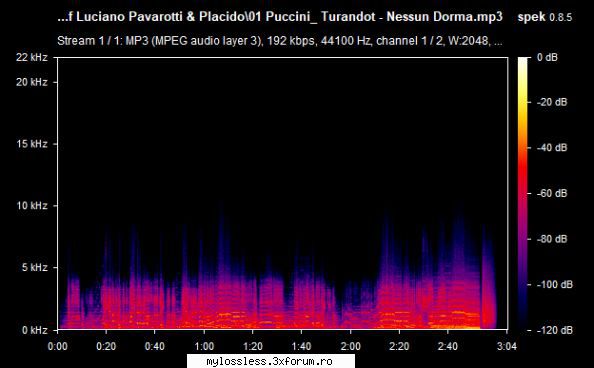This screenshot has width=594, height=368.
Task: Click the 15 kHz frequency axis label
Action: 32,144
